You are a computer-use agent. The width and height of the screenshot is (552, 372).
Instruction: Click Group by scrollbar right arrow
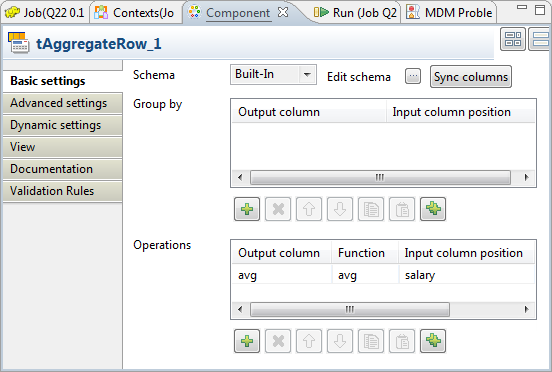(527, 177)
